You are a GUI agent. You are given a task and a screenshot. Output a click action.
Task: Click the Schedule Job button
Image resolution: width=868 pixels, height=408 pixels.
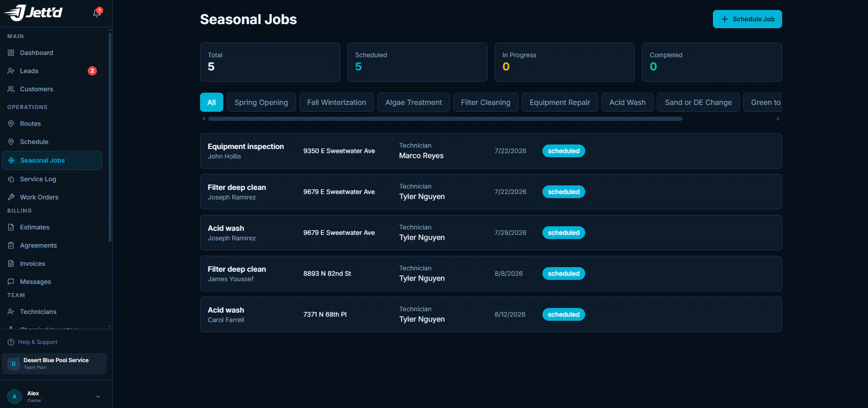coord(747,19)
